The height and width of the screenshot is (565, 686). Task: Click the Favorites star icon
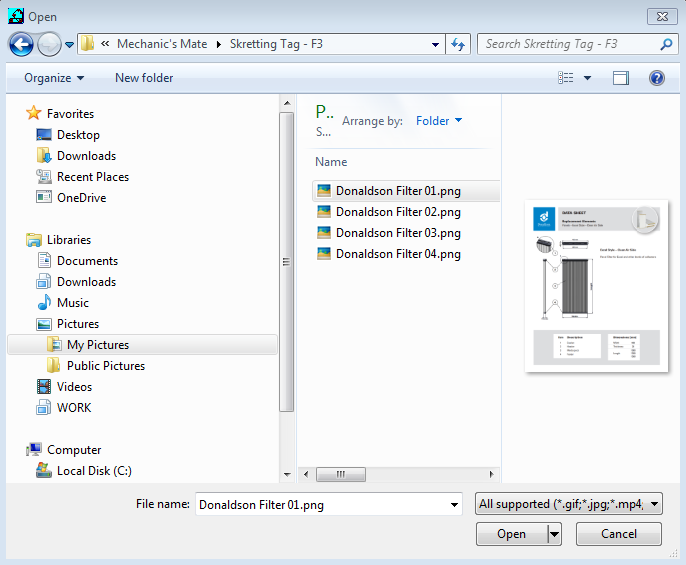click(x=34, y=113)
